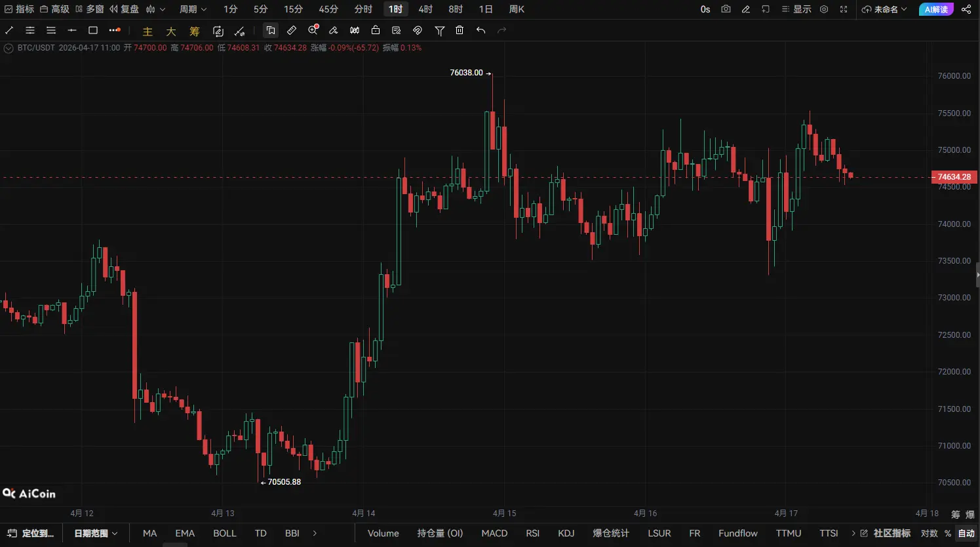The height and width of the screenshot is (547, 980).
Task: Switch to the 45分 timeframe
Action: coord(328,9)
